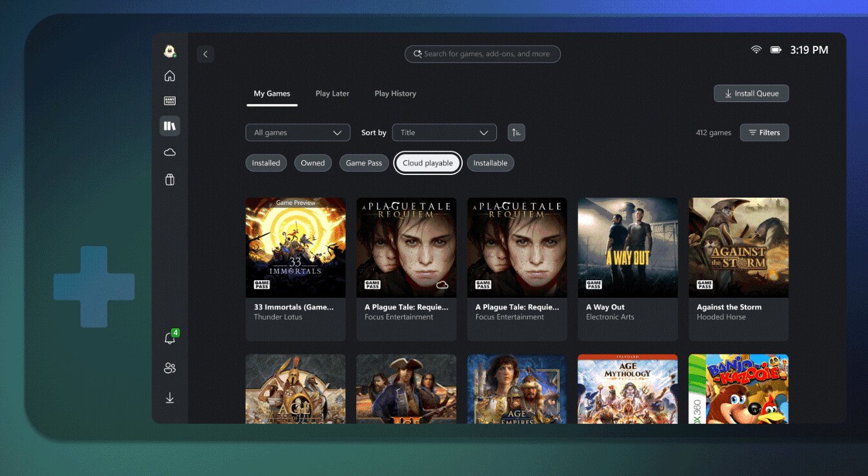Screen dimensions: 868x476
Task: Switch to Play History tab
Action: 396,94
